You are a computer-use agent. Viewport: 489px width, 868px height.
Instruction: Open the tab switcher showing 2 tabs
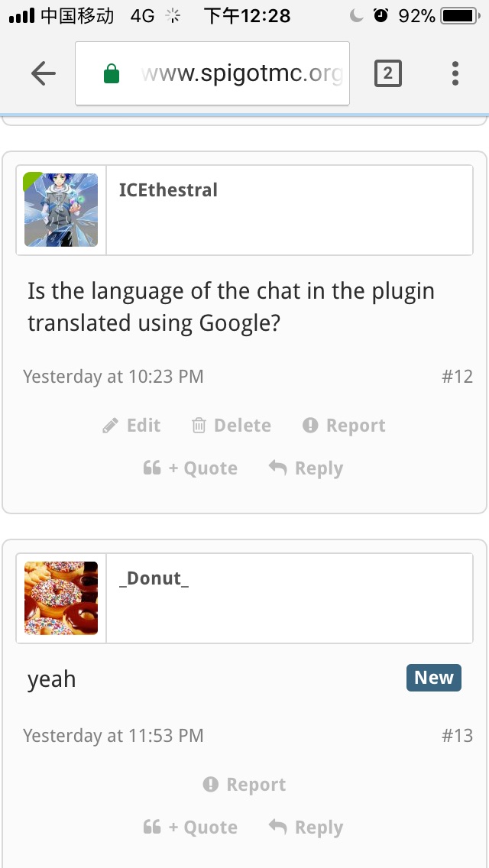coord(387,73)
